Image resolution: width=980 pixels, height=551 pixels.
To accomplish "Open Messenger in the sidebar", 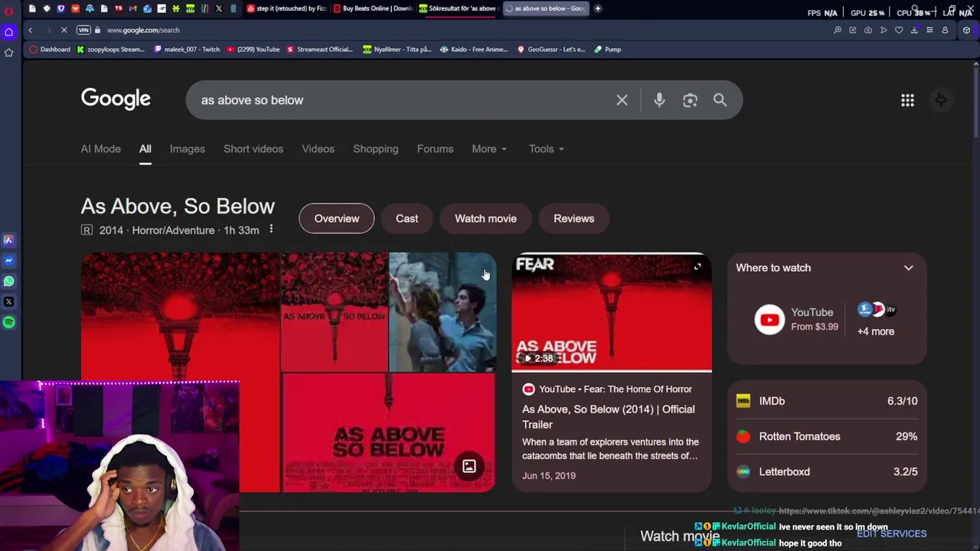I will [x=9, y=261].
